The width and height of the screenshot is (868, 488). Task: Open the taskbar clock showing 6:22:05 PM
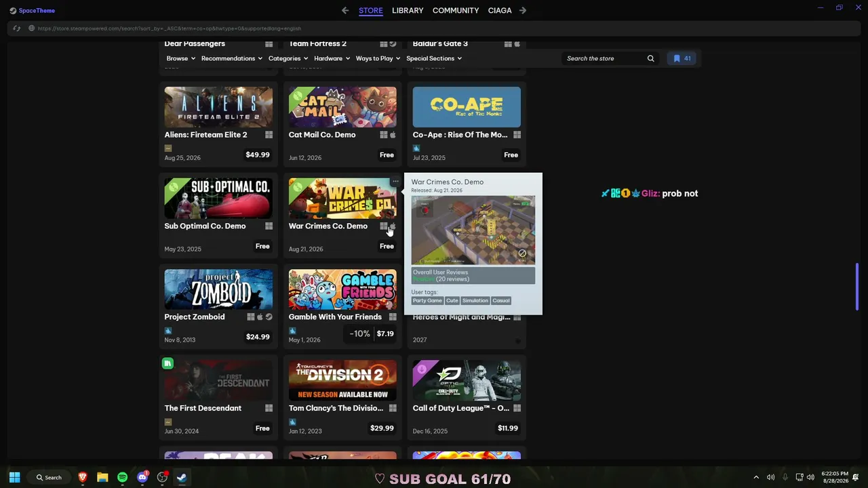(835, 477)
